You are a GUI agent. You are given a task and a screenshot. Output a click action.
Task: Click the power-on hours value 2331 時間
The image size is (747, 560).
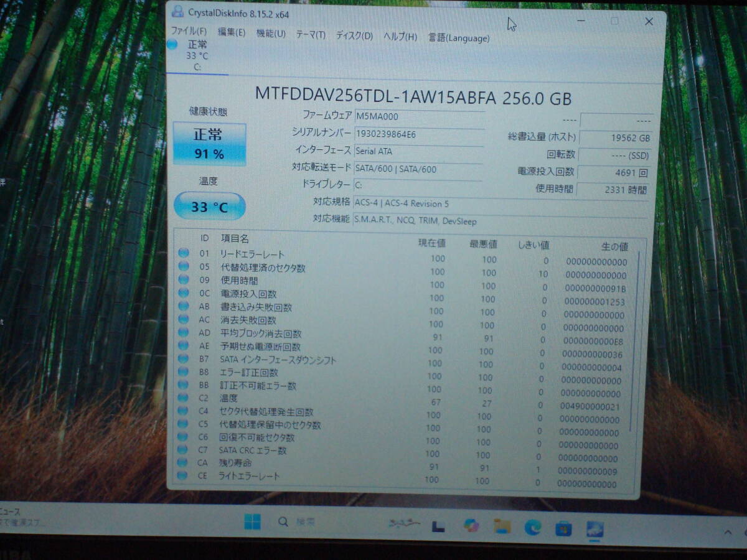[x=613, y=190]
